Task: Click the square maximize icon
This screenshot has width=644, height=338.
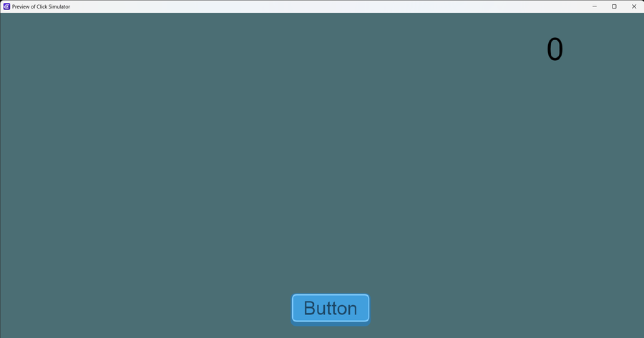Action: [614, 6]
